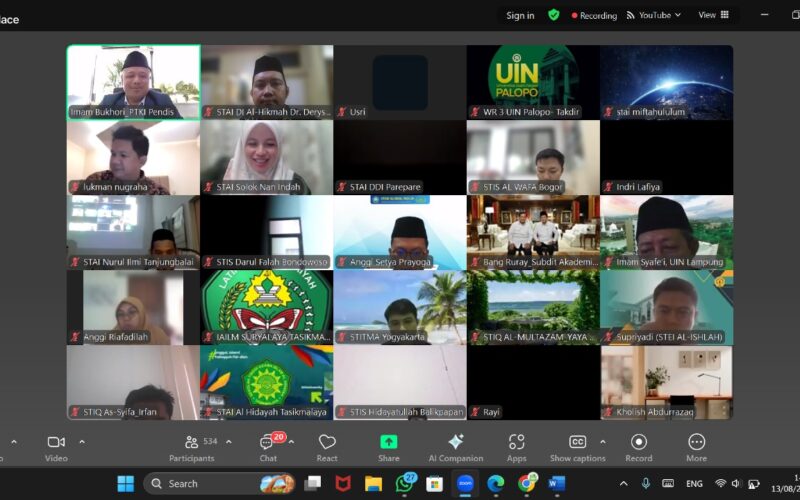
Task: Select Imam Syafe'i, UIN Lampung tile
Action: 667,232
